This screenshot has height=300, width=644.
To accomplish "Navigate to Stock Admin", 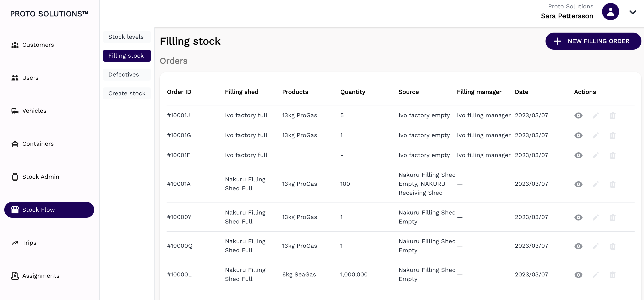I will 49,177.
